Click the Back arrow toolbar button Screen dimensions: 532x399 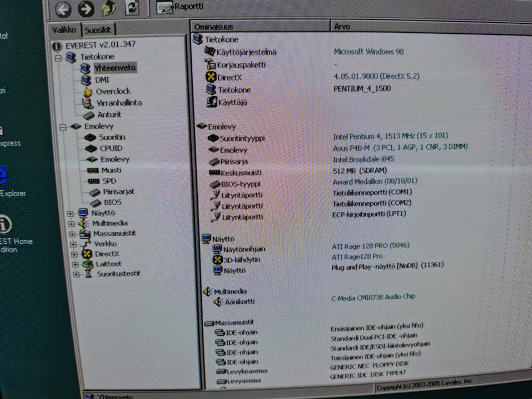[x=63, y=9]
